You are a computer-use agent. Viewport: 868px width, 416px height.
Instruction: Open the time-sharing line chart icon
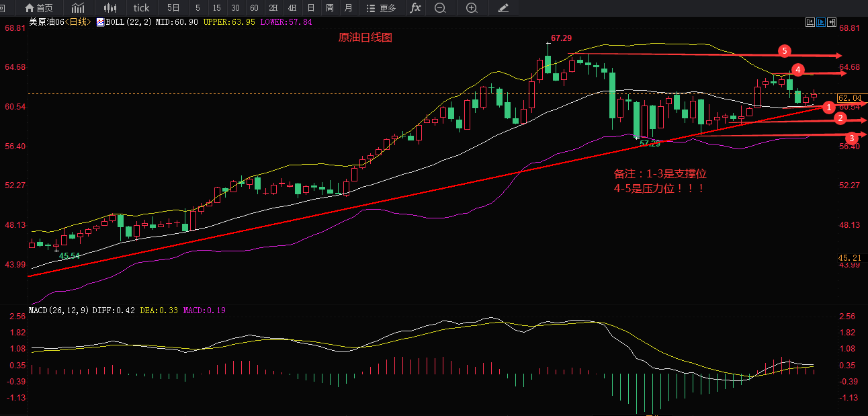(79, 8)
